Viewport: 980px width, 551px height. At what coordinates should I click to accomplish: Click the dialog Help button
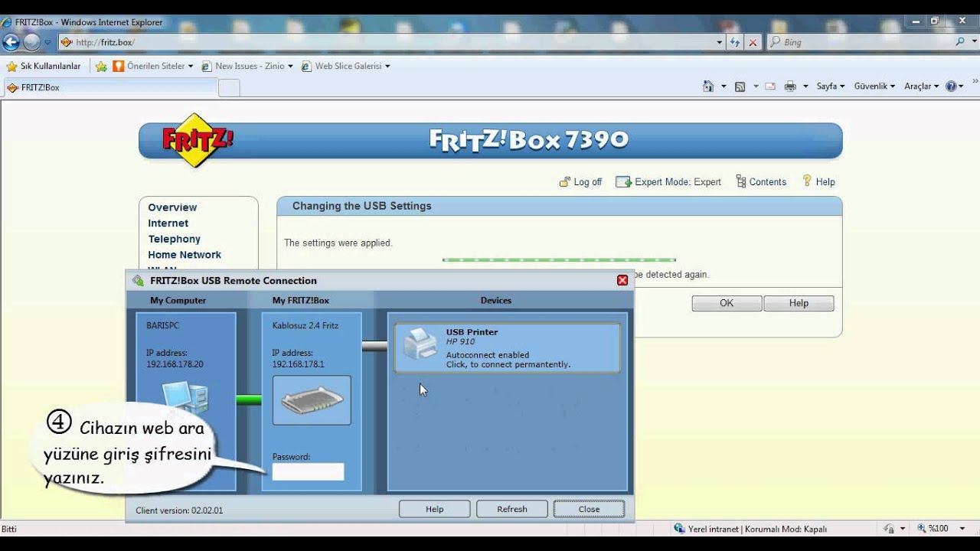pyautogui.click(x=435, y=509)
